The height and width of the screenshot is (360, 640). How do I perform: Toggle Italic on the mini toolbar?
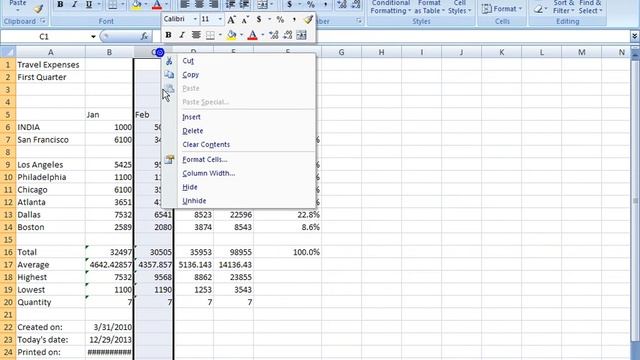pos(182,35)
